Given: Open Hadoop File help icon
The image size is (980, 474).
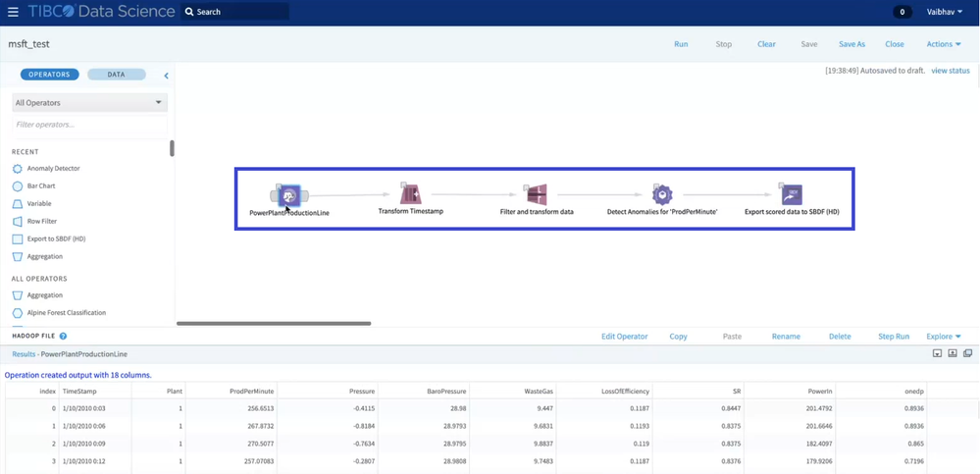Looking at the screenshot, I should click(x=63, y=336).
